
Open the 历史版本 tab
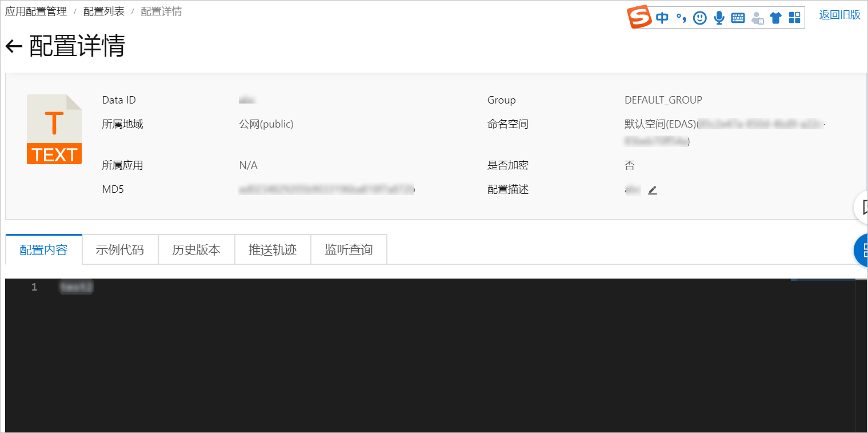click(197, 250)
